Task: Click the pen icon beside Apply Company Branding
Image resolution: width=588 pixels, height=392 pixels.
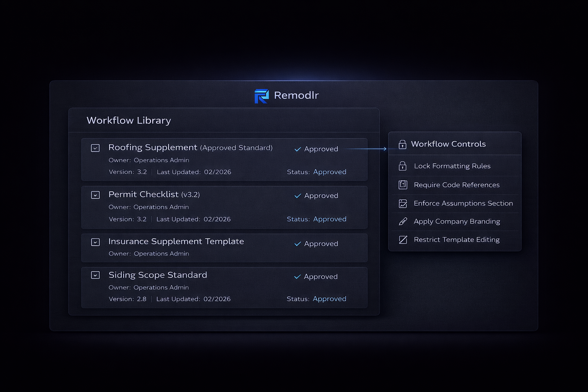Action: (402, 221)
